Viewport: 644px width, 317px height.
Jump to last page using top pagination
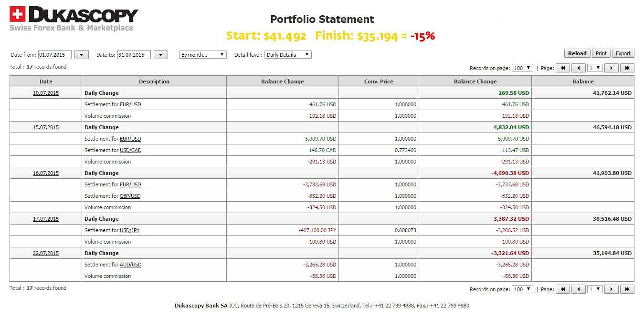click(x=627, y=68)
